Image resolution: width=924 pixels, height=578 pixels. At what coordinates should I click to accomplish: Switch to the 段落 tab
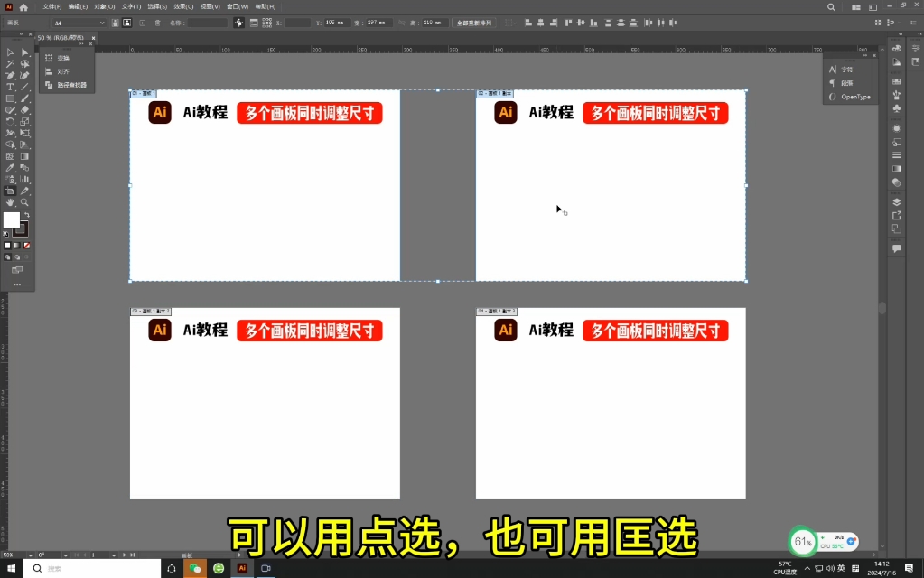(849, 83)
